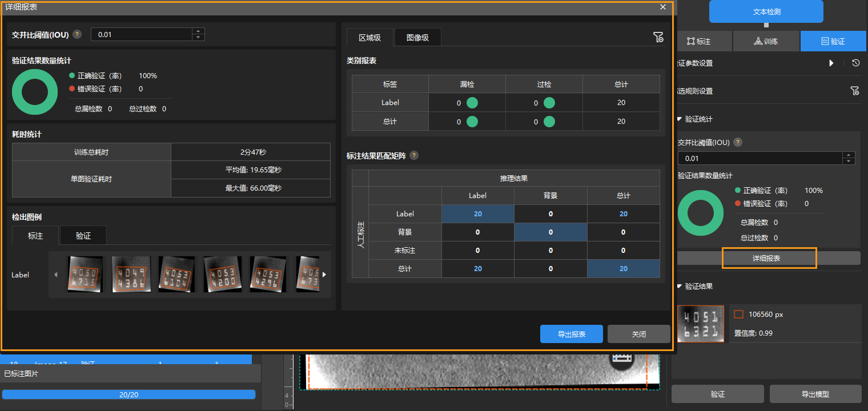The height and width of the screenshot is (411, 868).
Task: Click the donut chart in report dialog
Action: click(x=35, y=92)
